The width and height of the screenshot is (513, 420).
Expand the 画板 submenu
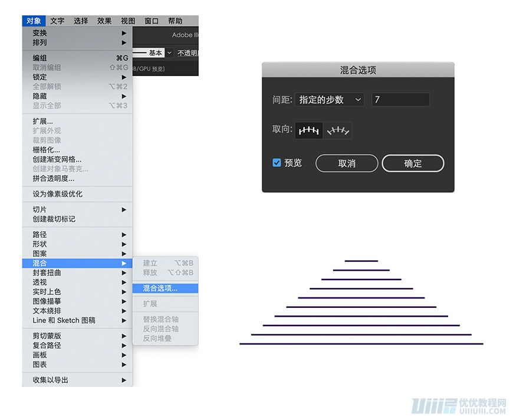[x=77, y=355]
